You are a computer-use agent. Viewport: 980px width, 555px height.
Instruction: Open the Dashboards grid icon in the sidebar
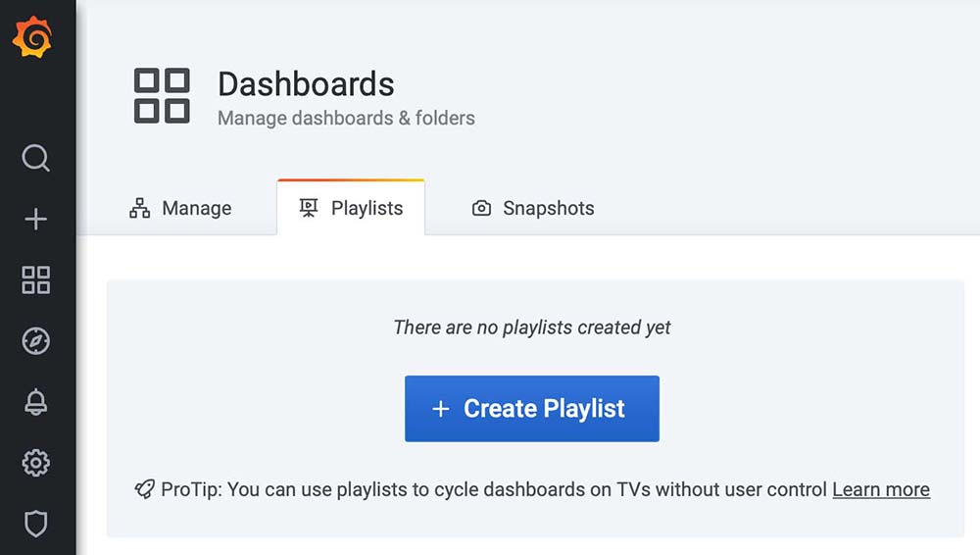click(35, 279)
